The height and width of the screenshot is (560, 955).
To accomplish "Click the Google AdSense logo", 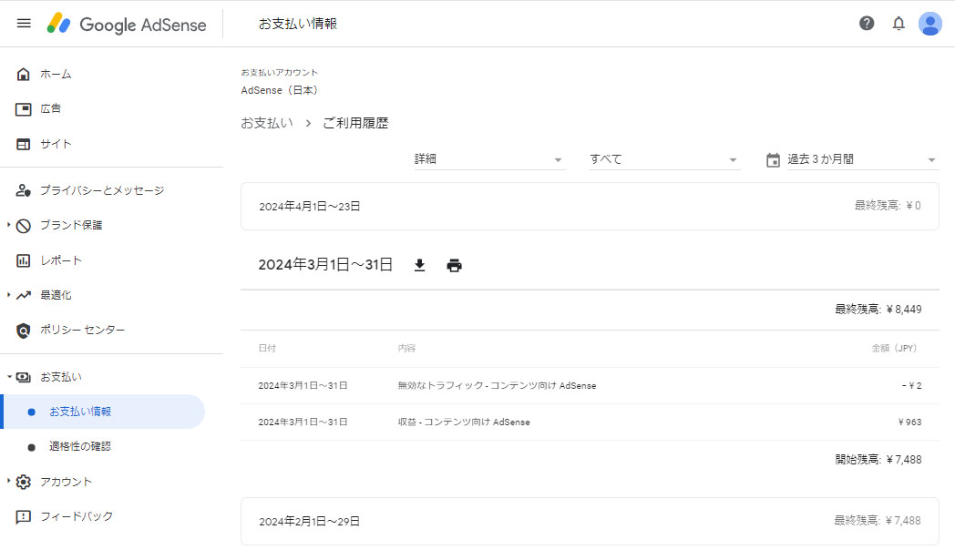I will [x=128, y=24].
